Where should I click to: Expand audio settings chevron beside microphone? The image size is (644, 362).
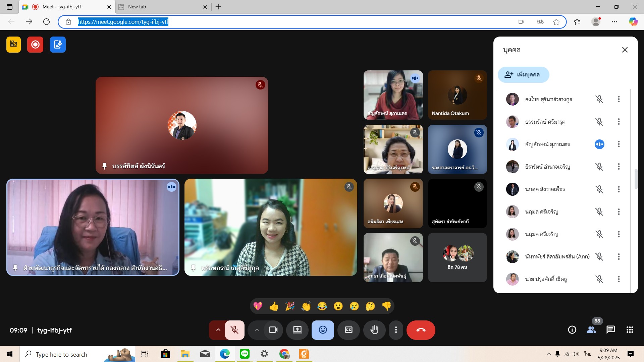point(218,330)
